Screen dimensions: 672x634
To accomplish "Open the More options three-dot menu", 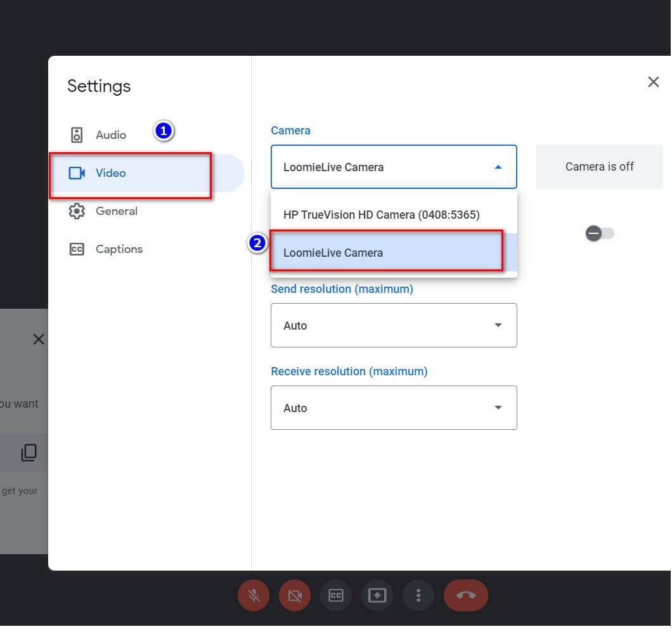I will [418, 595].
